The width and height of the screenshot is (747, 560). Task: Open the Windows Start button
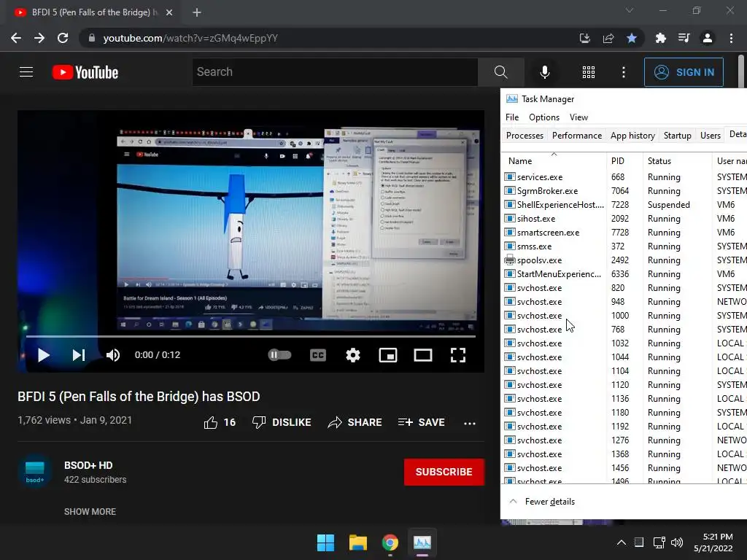[325, 542]
